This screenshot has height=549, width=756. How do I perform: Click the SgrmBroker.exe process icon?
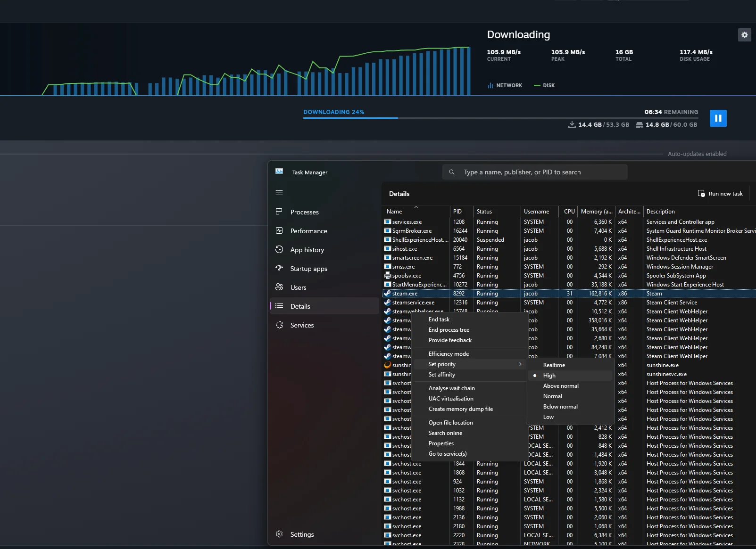pos(387,231)
